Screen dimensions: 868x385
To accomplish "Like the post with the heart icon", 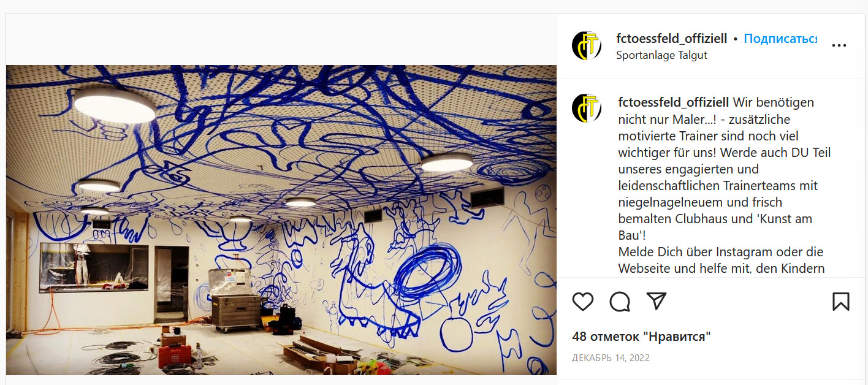I will (583, 301).
